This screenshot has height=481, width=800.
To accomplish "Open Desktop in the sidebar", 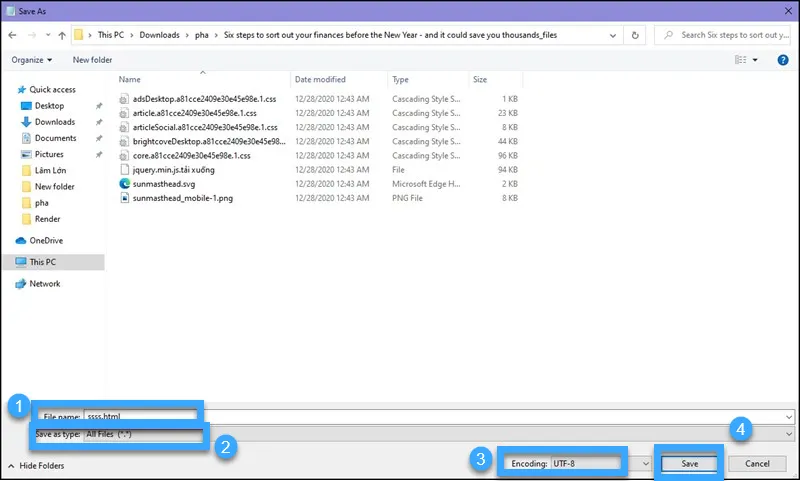I will (x=49, y=106).
